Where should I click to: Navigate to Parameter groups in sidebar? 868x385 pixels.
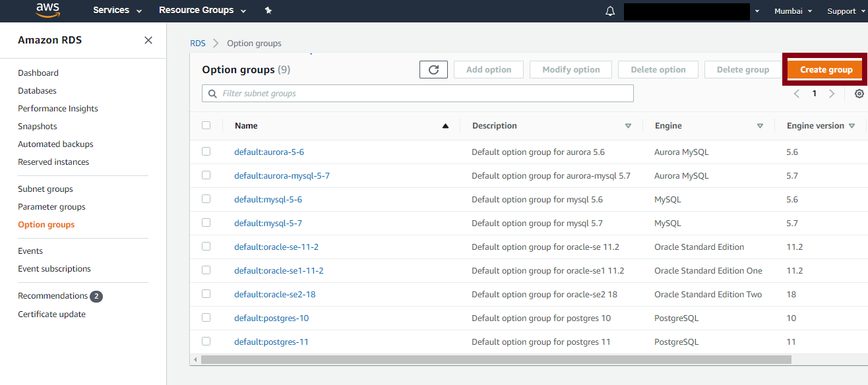tap(51, 207)
